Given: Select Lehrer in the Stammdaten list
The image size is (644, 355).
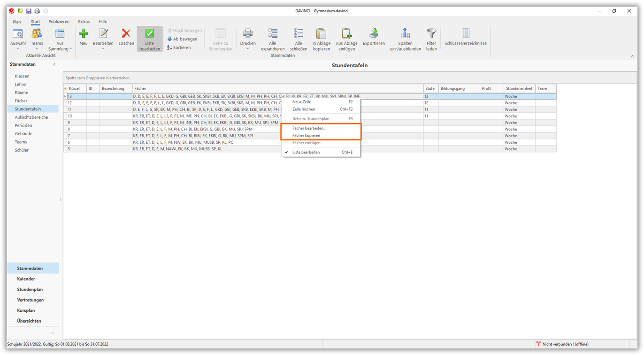Looking at the screenshot, I should [x=21, y=85].
